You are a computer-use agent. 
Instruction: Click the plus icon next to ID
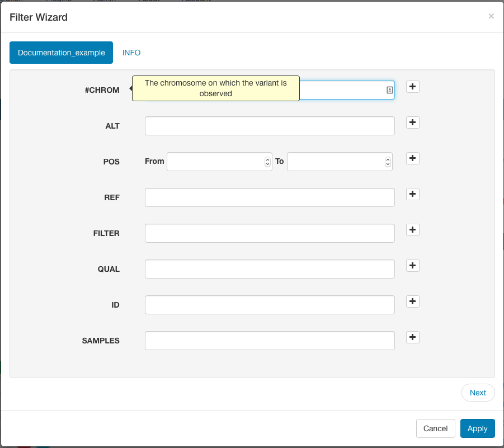point(412,301)
